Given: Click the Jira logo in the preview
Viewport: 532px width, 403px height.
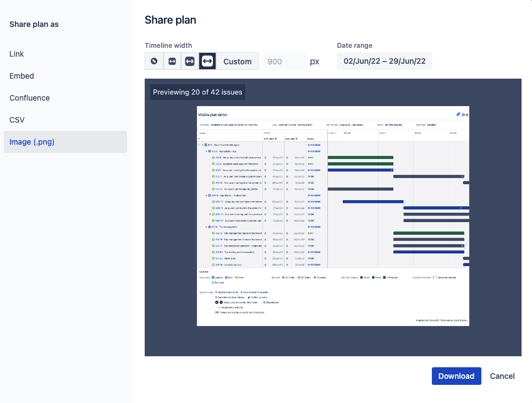Looking at the screenshot, I should tap(460, 114).
